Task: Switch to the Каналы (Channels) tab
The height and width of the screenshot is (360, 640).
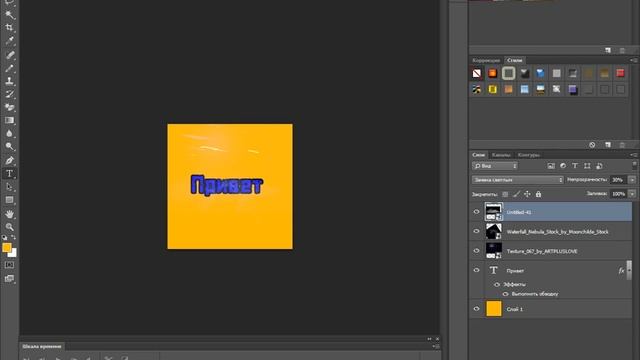Action: 501,155
